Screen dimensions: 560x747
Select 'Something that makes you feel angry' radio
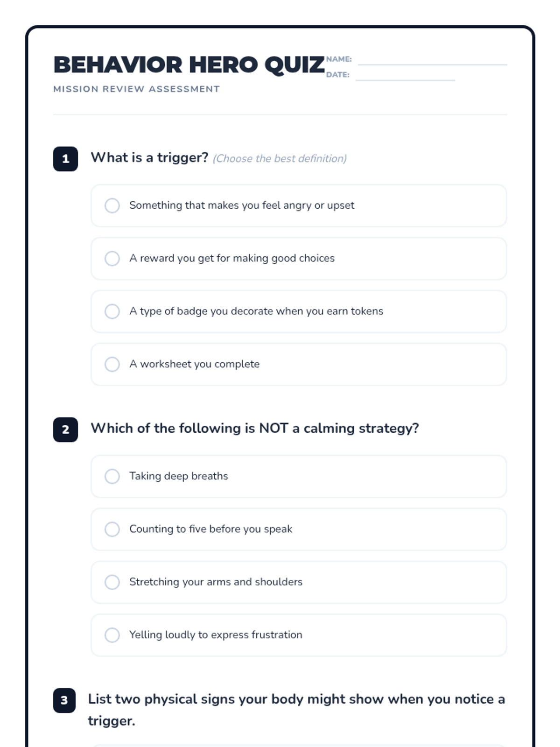click(x=112, y=205)
